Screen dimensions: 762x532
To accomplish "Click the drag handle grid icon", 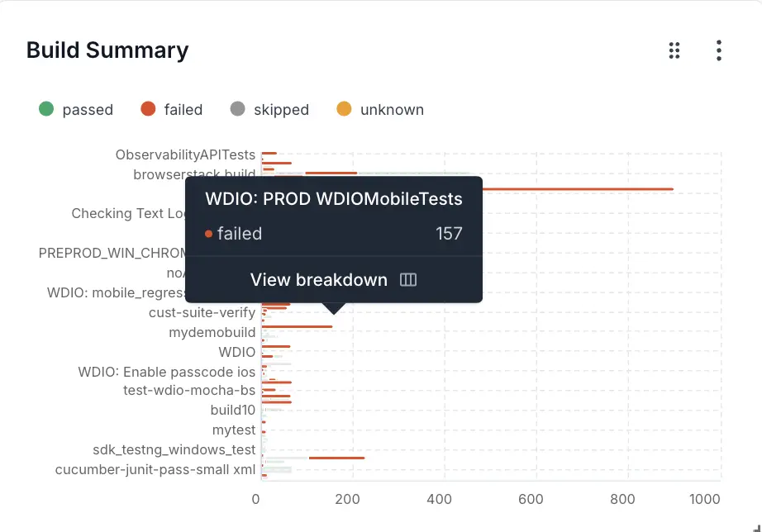I will pos(674,50).
